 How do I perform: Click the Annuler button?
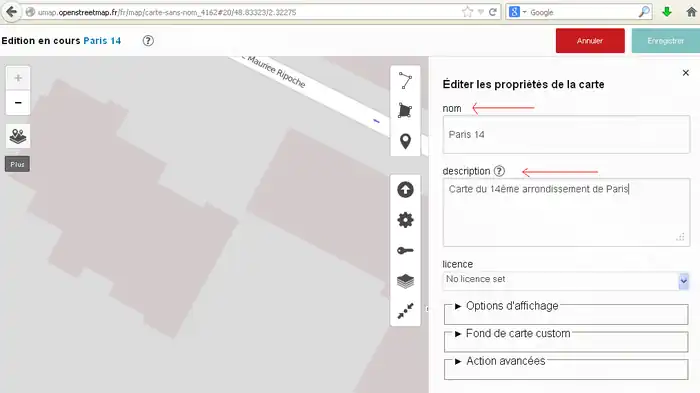pos(590,41)
